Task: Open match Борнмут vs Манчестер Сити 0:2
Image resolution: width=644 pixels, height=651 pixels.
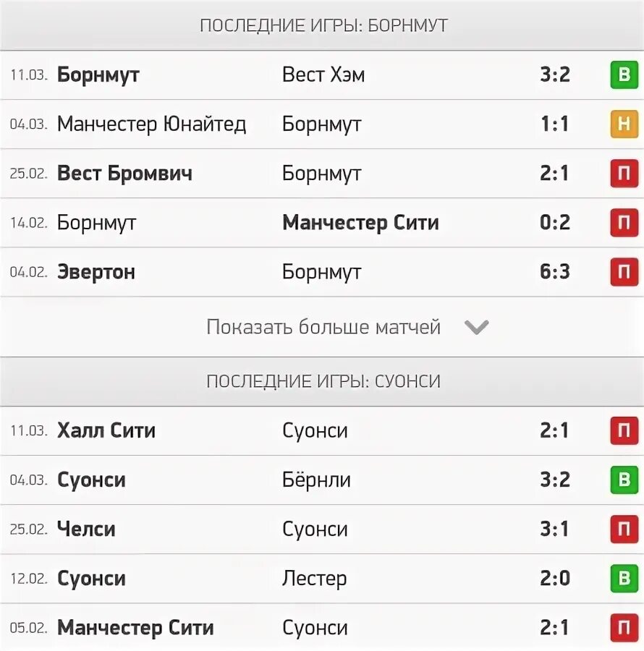Action: tap(322, 223)
